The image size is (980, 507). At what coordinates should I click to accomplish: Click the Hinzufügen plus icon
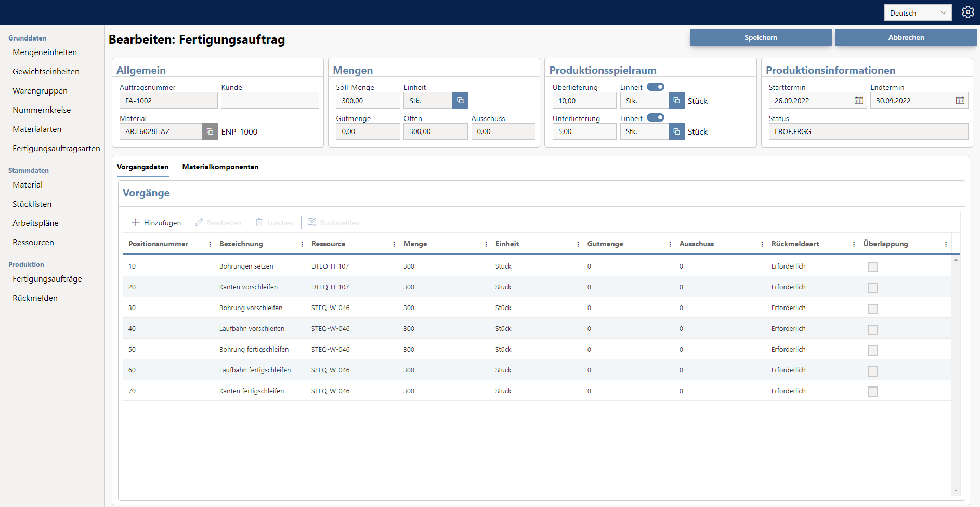click(136, 222)
